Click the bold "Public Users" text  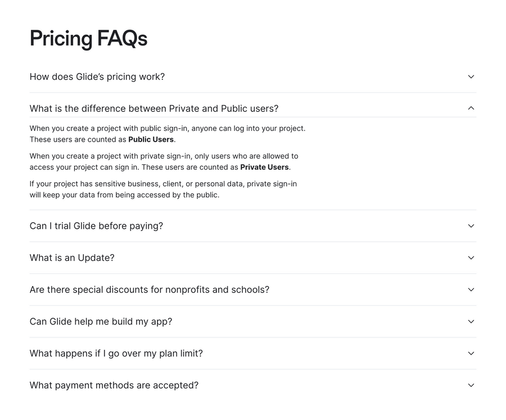click(150, 139)
